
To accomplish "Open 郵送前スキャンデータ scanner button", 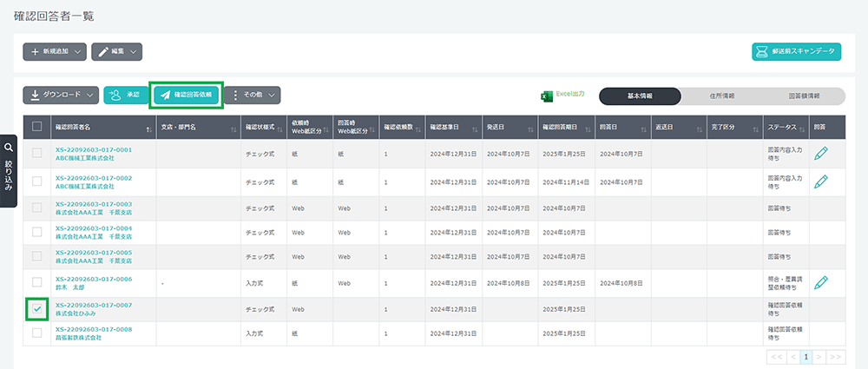I will [796, 52].
